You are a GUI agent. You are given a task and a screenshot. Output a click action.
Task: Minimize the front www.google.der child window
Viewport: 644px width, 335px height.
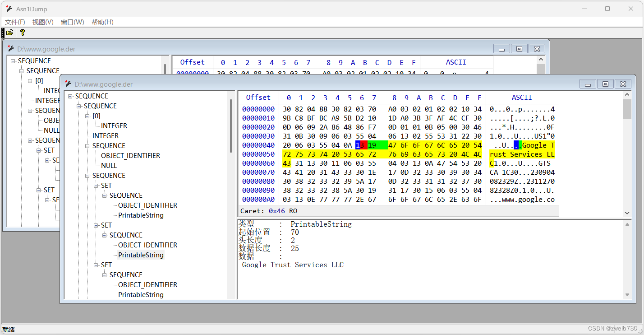588,84
